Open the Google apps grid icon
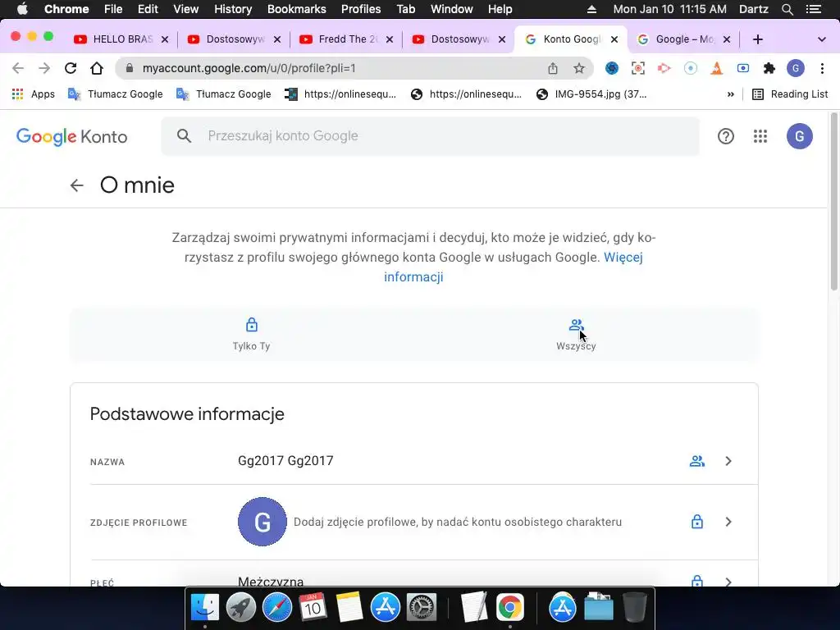840x630 pixels. point(760,136)
